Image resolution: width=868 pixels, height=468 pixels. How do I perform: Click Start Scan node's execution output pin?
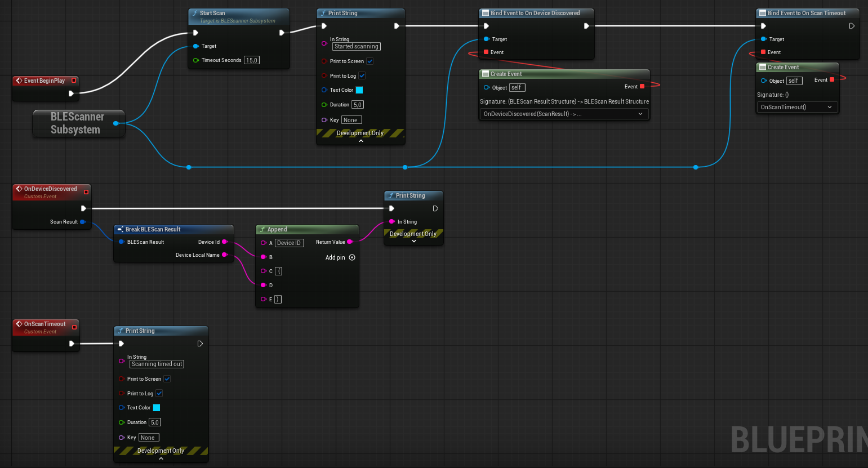click(x=282, y=33)
